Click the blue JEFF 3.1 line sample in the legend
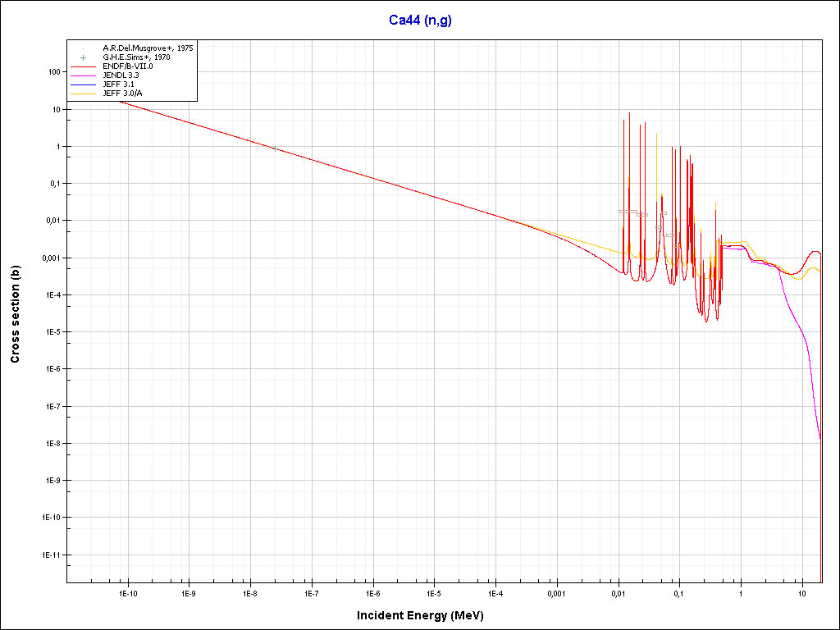Viewport: 840px width, 630px height. pos(83,84)
